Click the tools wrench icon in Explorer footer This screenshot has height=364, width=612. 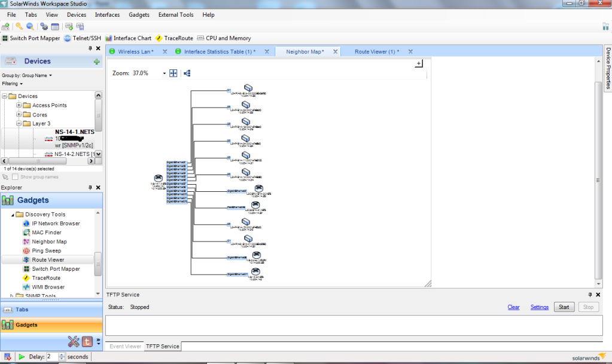pyautogui.click(x=74, y=341)
